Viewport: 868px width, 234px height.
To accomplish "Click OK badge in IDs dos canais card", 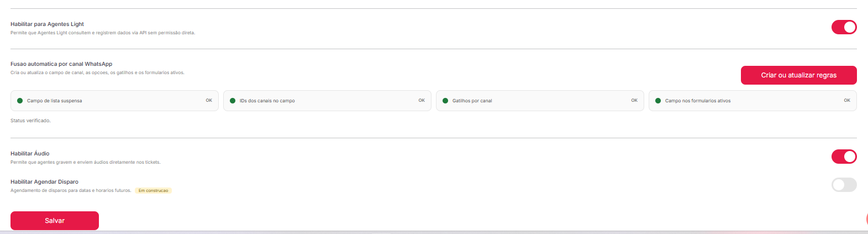I will [422, 100].
